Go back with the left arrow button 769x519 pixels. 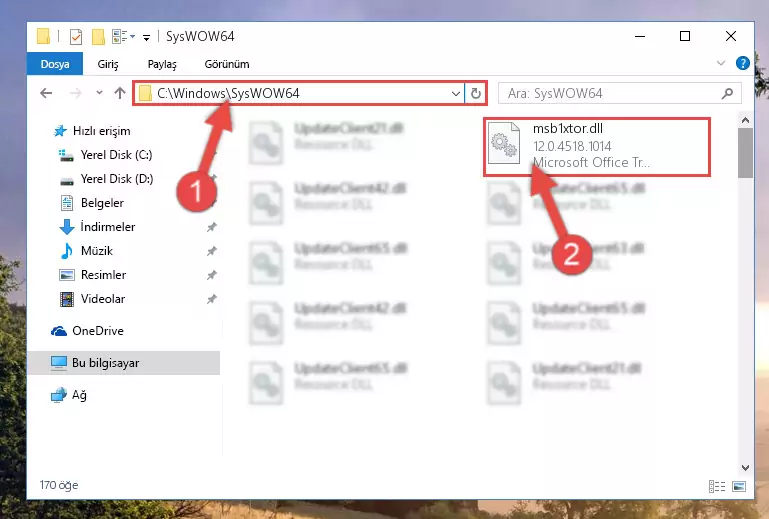point(46,93)
